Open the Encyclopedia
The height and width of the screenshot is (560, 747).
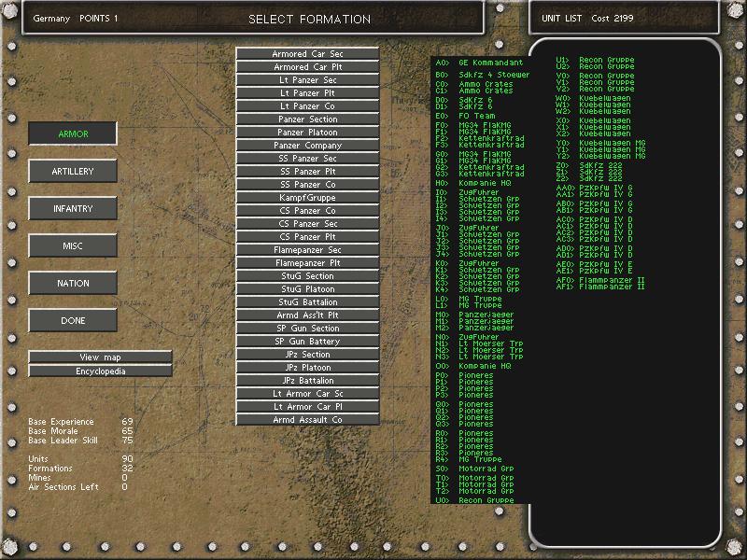click(100, 371)
